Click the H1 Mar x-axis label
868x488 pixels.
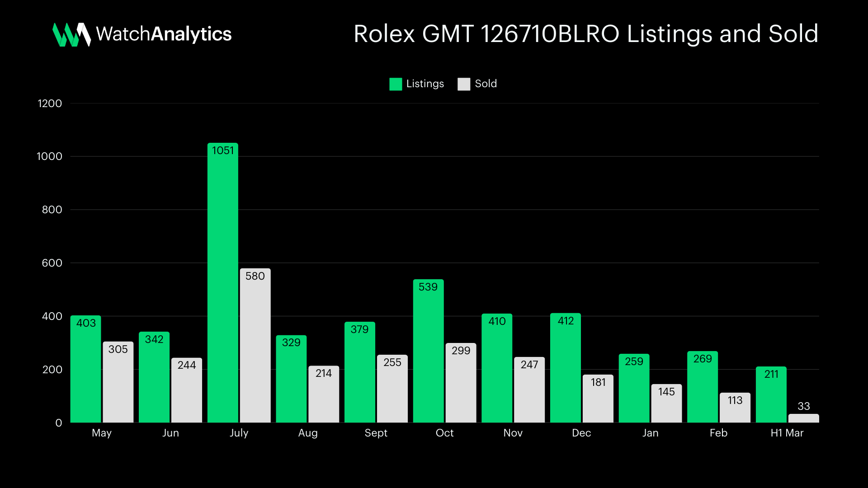tap(787, 433)
